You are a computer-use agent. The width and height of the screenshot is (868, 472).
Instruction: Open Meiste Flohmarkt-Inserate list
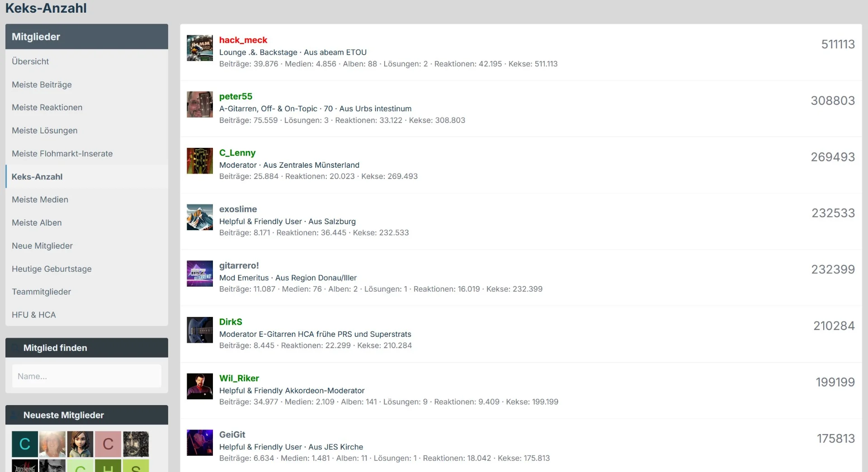point(87,154)
